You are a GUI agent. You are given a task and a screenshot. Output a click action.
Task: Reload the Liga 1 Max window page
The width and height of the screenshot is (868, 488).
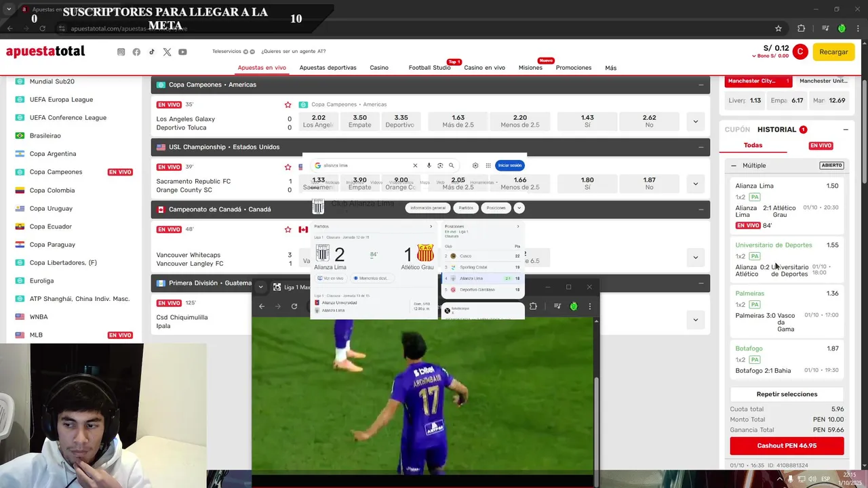point(294,306)
